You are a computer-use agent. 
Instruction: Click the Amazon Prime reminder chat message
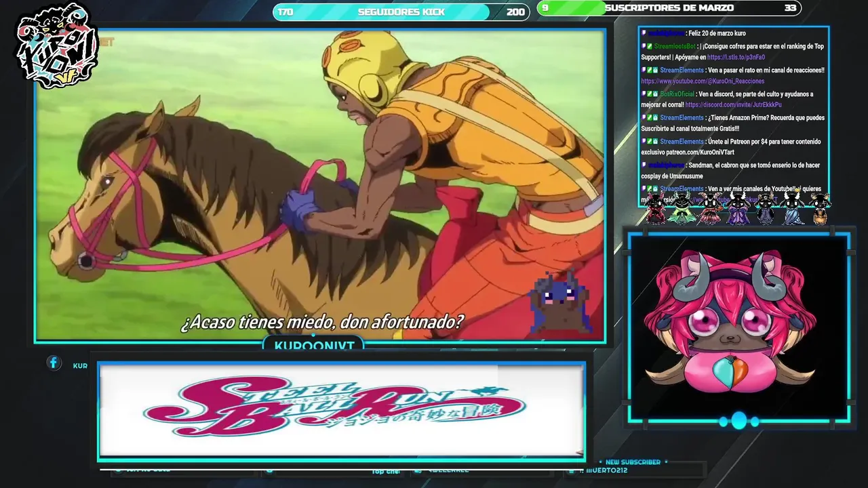click(732, 123)
